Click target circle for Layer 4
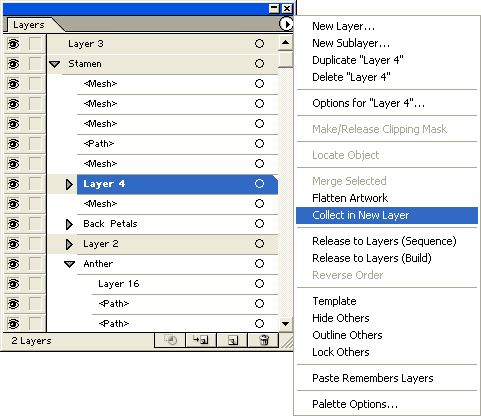 point(259,184)
